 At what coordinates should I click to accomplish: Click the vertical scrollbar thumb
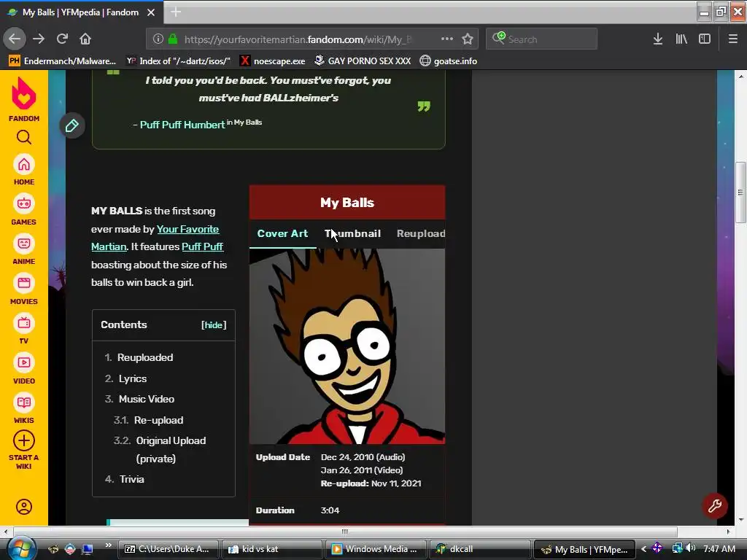point(740,192)
